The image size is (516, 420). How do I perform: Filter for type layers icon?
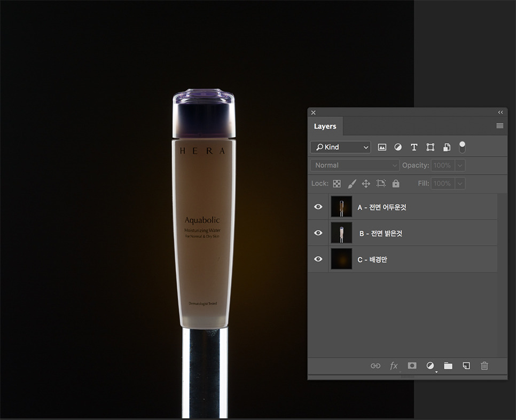click(414, 147)
